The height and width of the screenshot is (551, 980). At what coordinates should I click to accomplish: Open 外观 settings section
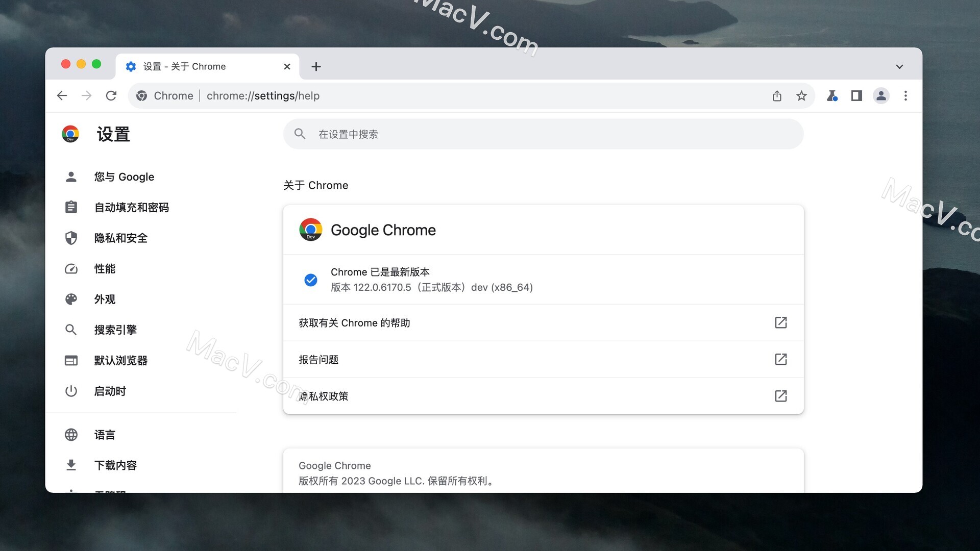click(105, 299)
